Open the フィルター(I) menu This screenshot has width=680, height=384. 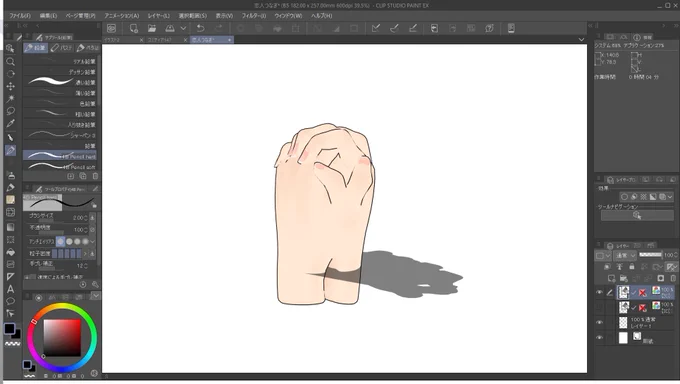254,16
